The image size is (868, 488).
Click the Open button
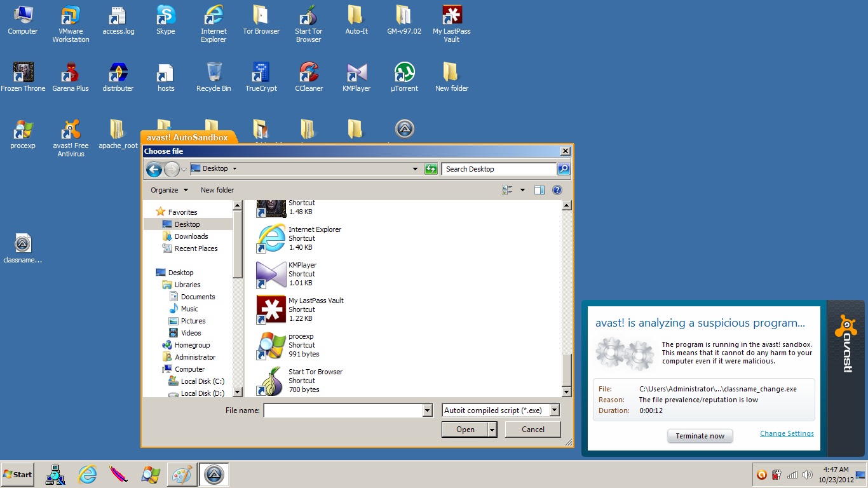pos(465,430)
